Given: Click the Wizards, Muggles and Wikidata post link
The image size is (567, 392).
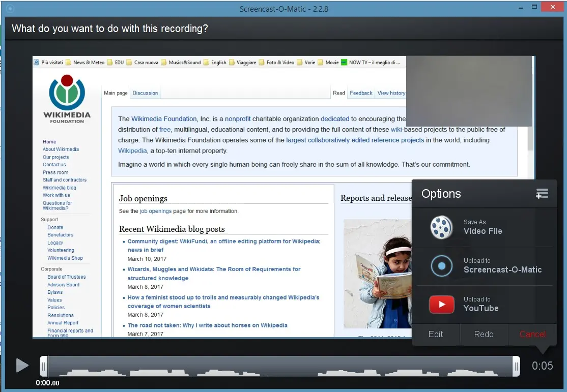Looking at the screenshot, I should pos(214,274).
